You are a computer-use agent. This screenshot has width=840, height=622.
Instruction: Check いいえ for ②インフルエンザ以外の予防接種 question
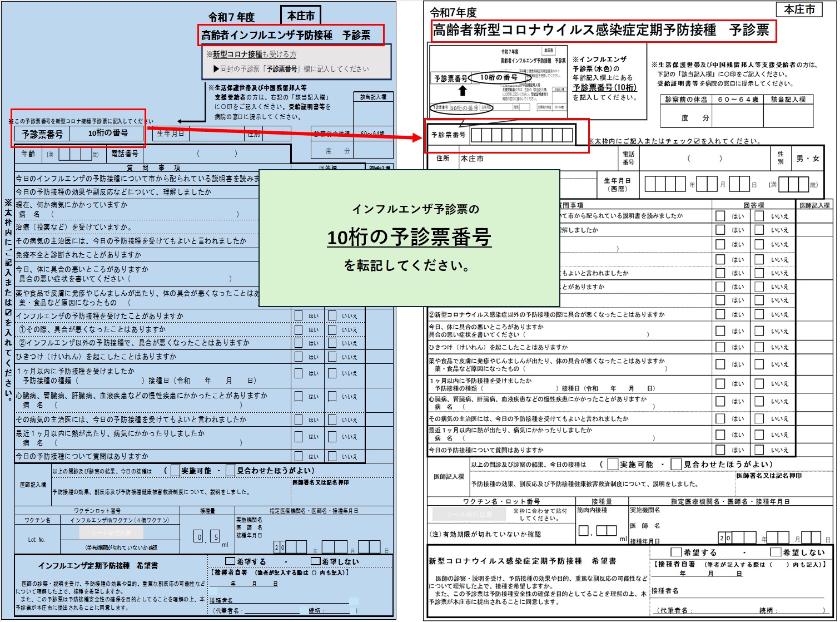click(332, 343)
